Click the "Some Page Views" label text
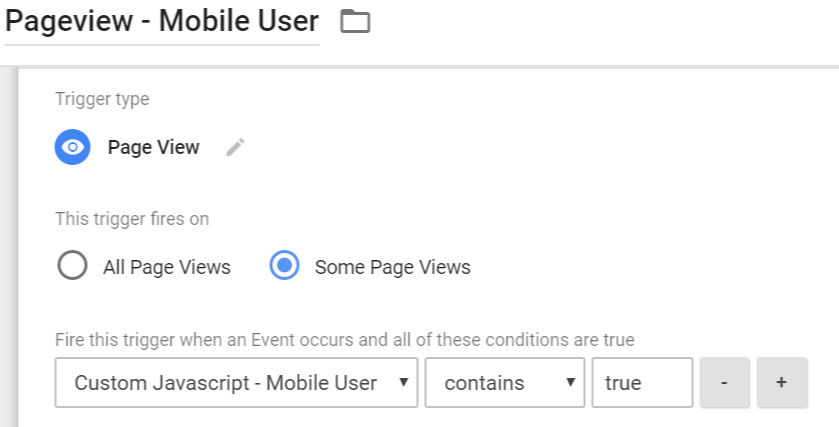This screenshot has width=839, height=427. tap(392, 267)
